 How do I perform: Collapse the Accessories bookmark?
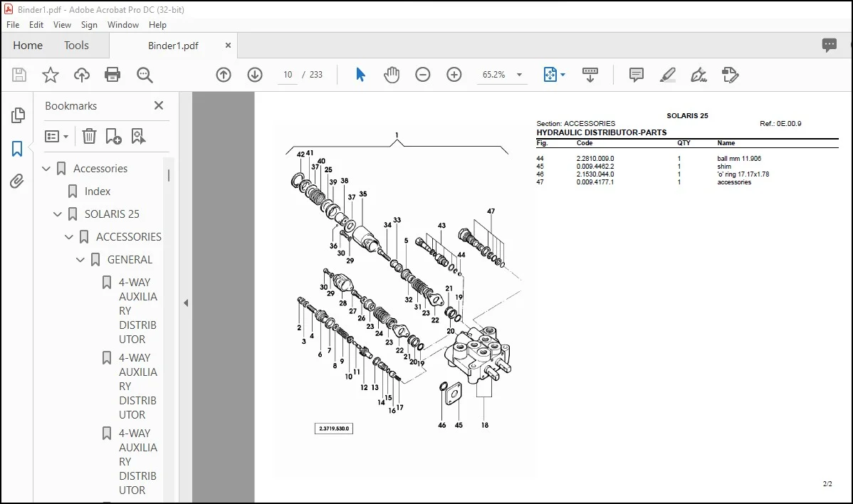pos(46,169)
